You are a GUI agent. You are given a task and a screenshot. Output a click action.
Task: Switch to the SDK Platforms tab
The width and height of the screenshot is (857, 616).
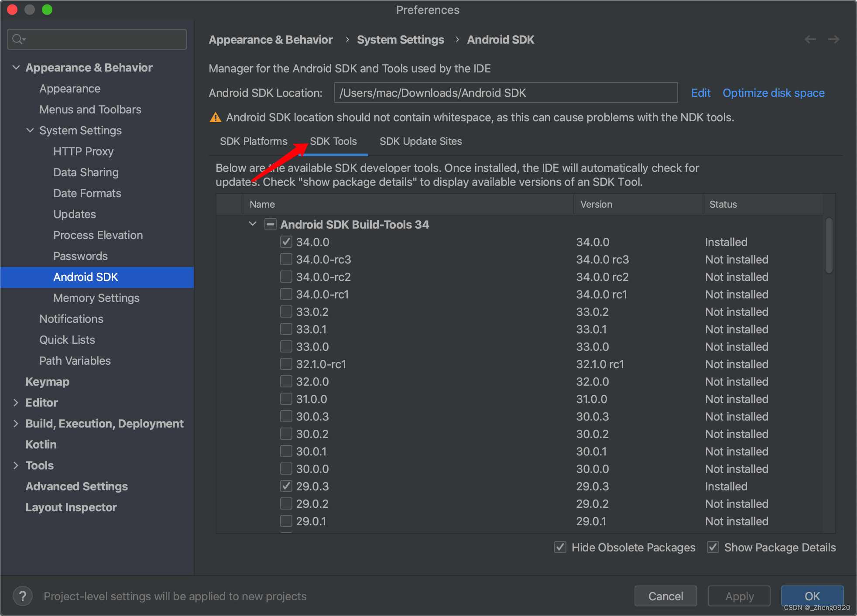click(x=254, y=141)
